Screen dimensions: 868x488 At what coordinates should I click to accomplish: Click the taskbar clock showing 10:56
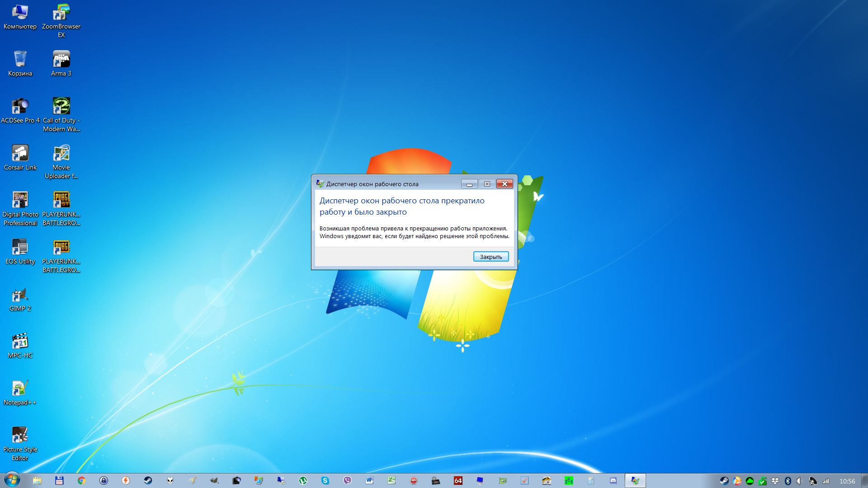[x=847, y=481]
